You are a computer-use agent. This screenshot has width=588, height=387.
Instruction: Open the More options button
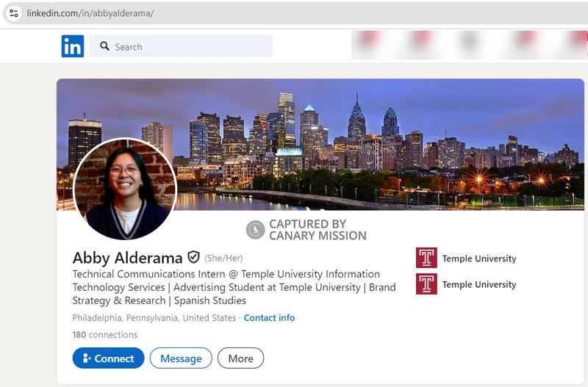click(x=241, y=358)
